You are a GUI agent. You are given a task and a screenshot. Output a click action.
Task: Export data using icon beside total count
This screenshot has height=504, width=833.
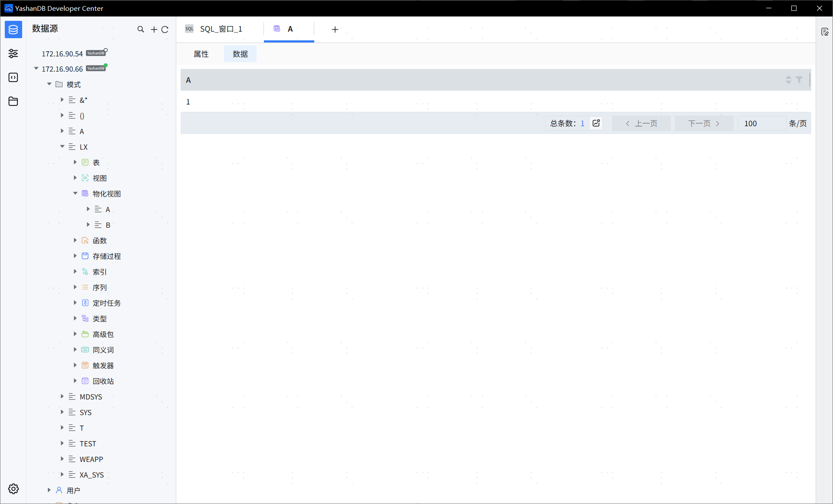click(596, 123)
